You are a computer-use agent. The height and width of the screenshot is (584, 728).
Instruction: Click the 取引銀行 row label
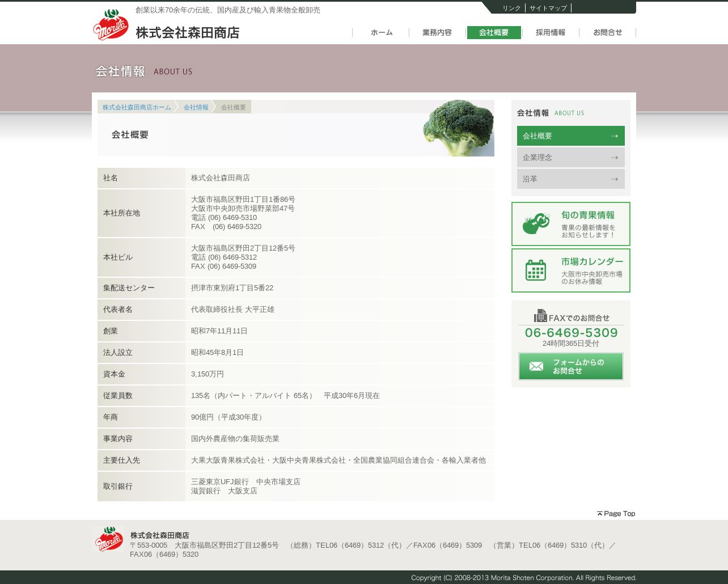pos(118,486)
